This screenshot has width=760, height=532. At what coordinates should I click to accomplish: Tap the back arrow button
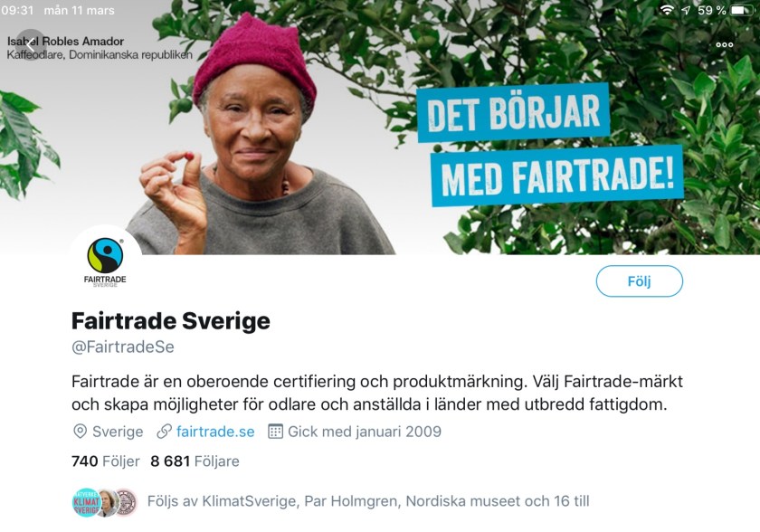(31, 45)
